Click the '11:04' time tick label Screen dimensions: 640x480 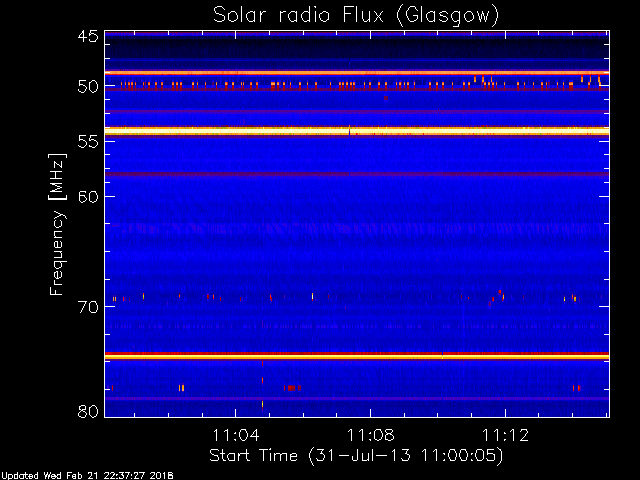236,435
